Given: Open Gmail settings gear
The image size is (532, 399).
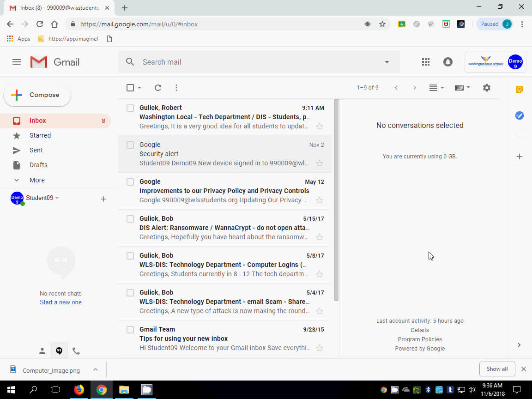Looking at the screenshot, I should click(486, 87).
